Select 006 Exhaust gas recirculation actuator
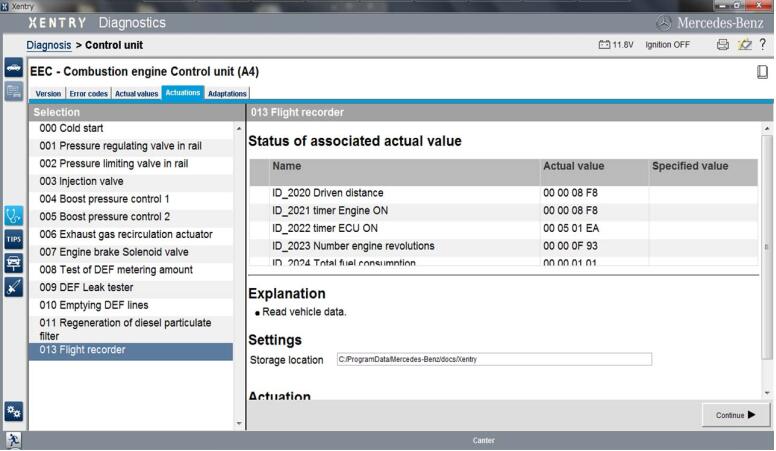The image size is (776, 451). point(131,235)
